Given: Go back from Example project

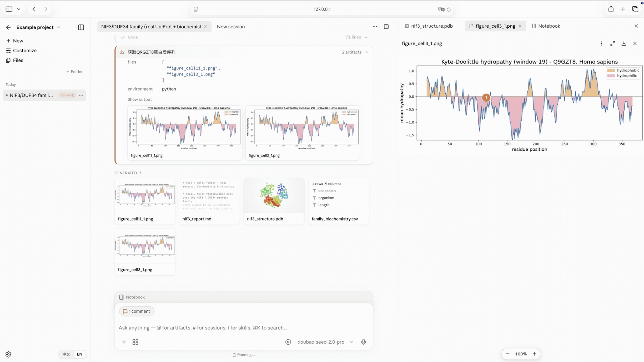Looking at the screenshot, I should click(8, 27).
